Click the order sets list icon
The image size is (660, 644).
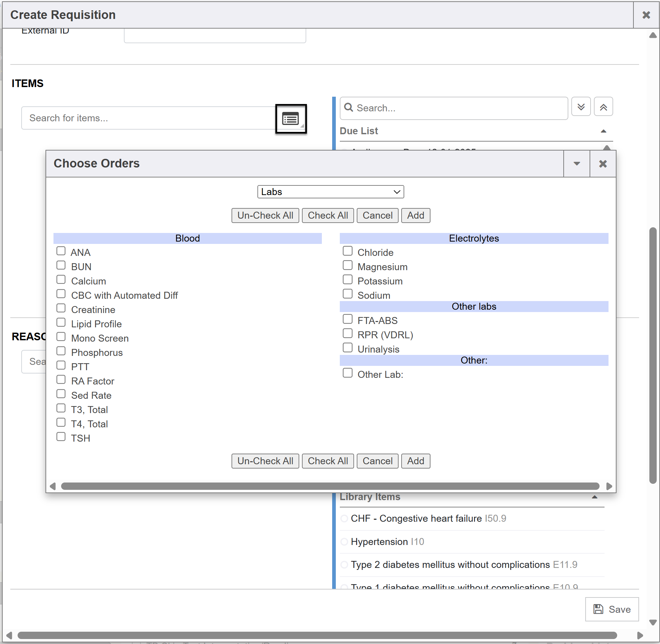pyautogui.click(x=290, y=119)
